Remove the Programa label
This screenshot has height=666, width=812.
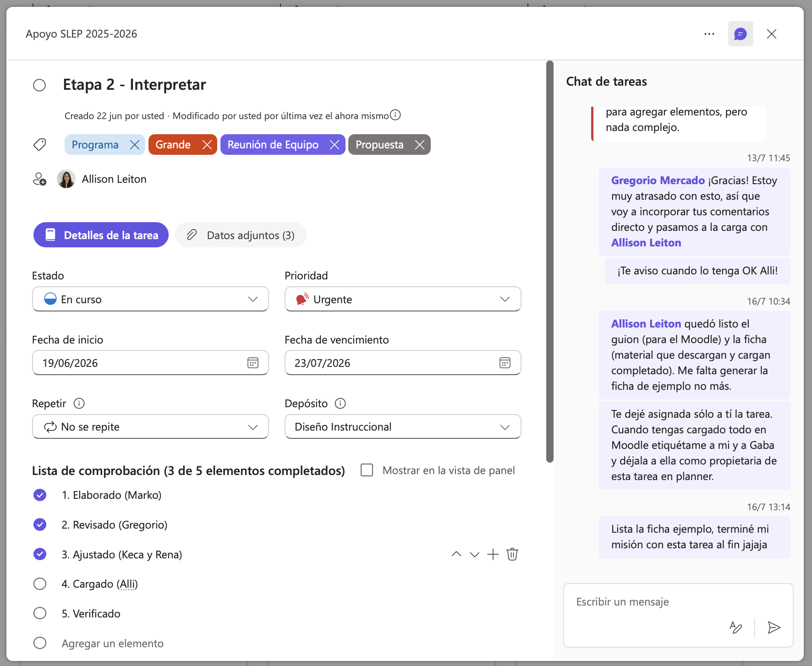[x=135, y=145]
